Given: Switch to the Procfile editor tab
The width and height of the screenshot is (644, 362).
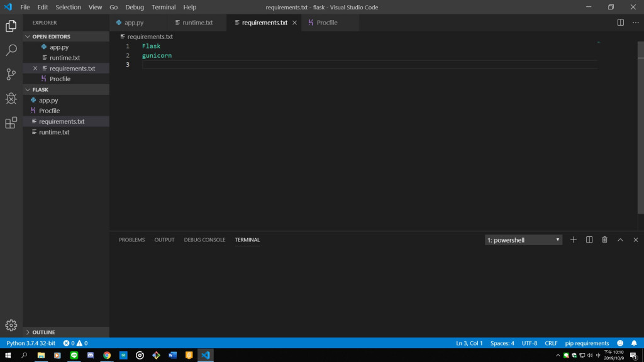Looking at the screenshot, I should [x=330, y=23].
